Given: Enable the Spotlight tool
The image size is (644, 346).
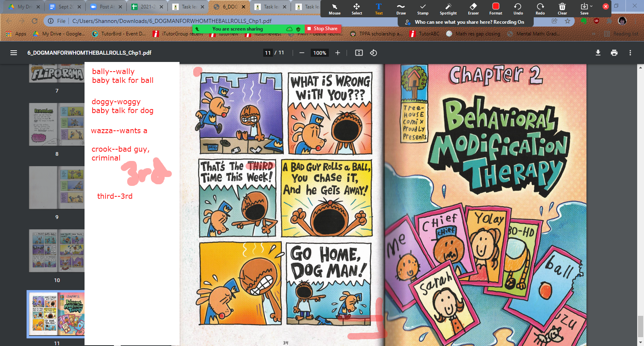Looking at the screenshot, I should (x=448, y=9).
